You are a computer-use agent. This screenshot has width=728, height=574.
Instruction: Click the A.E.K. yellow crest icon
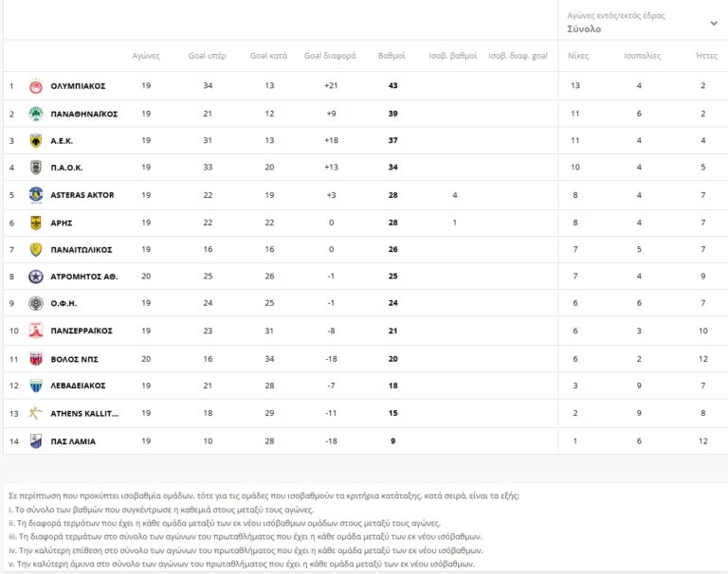tap(36, 141)
